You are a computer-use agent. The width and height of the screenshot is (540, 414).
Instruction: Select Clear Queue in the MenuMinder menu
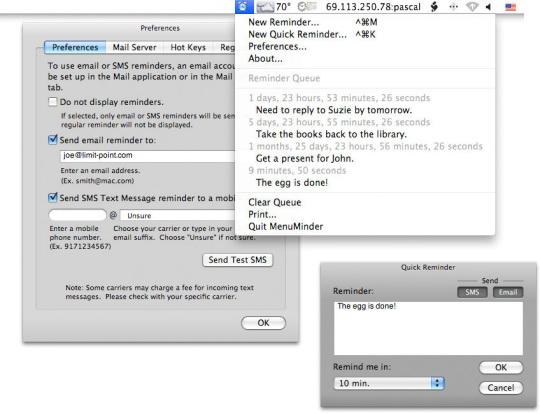tap(274, 202)
